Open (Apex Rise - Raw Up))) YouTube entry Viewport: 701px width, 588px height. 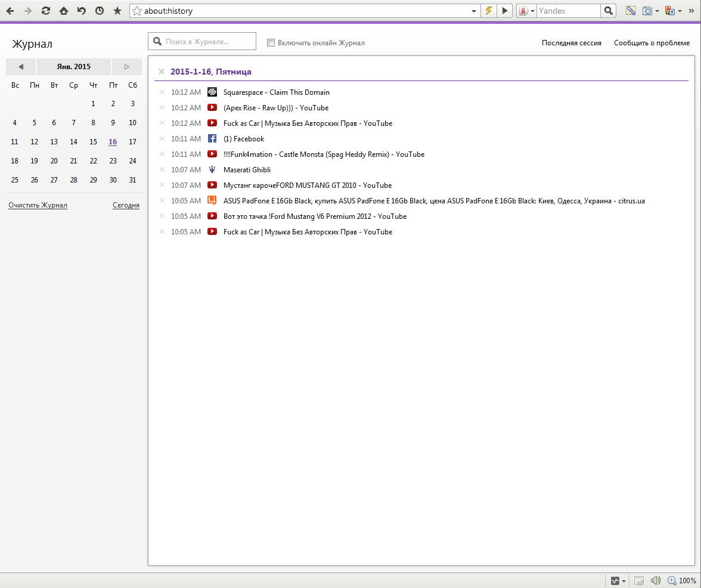(x=276, y=108)
